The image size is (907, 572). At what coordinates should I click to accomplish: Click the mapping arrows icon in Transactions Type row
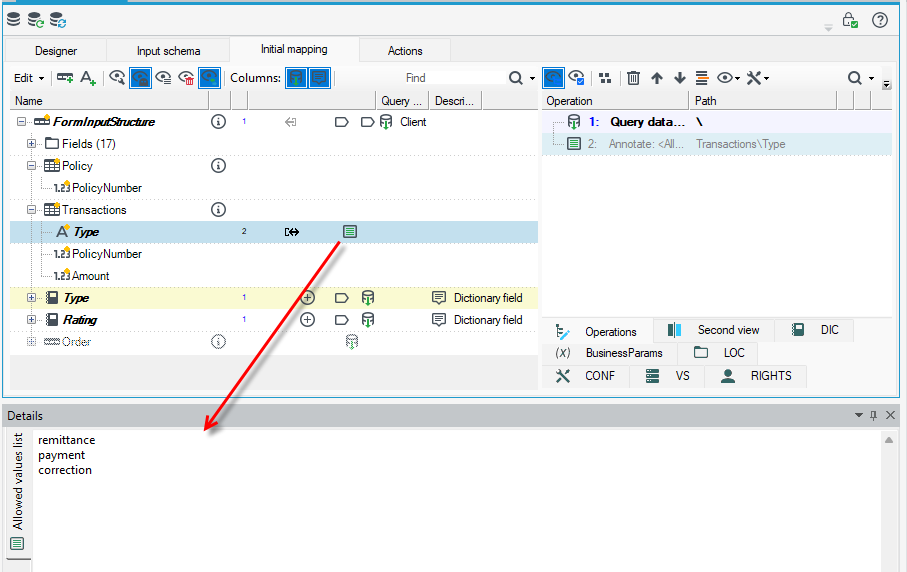click(x=292, y=232)
